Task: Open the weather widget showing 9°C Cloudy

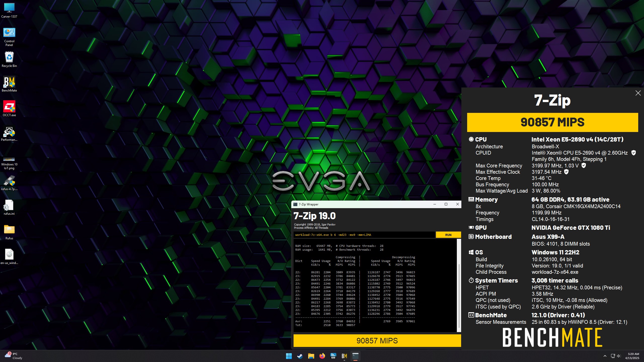Action: coord(14,356)
